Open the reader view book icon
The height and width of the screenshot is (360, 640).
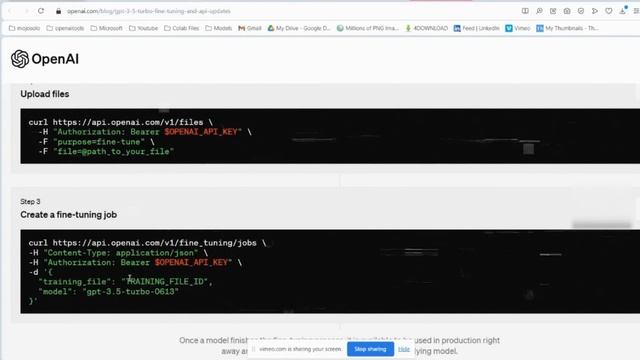tap(525, 11)
